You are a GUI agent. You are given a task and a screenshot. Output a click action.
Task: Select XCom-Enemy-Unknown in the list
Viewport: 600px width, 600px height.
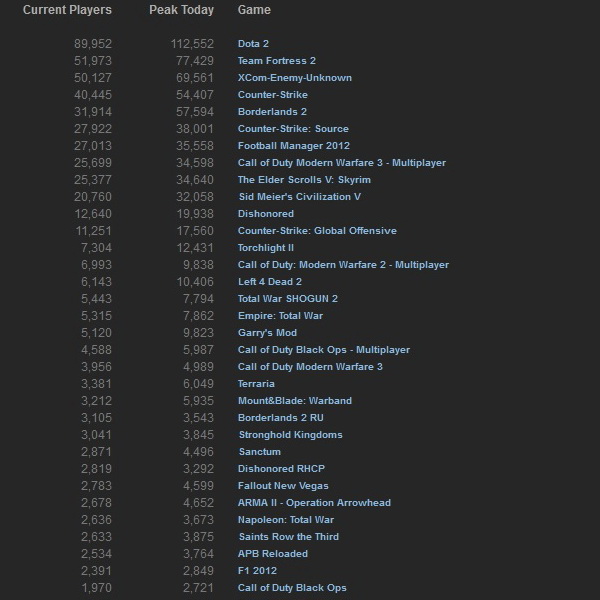click(294, 78)
